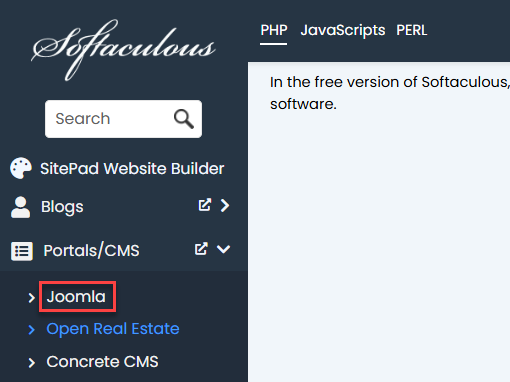Open Blogs in new window icon

pyautogui.click(x=205, y=205)
